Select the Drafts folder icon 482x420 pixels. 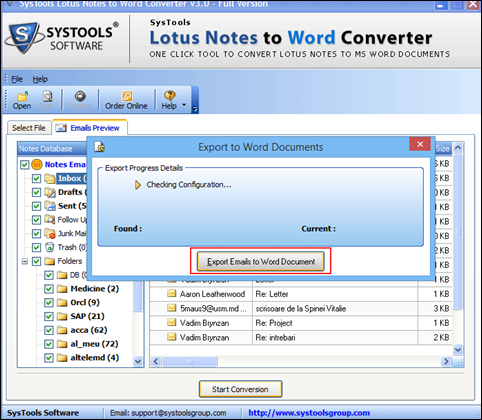click(50, 192)
